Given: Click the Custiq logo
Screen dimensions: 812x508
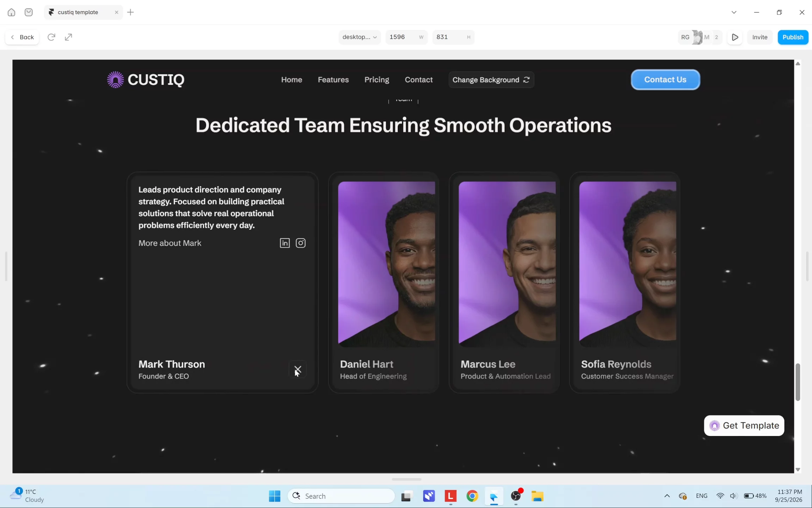Looking at the screenshot, I should coord(146,80).
